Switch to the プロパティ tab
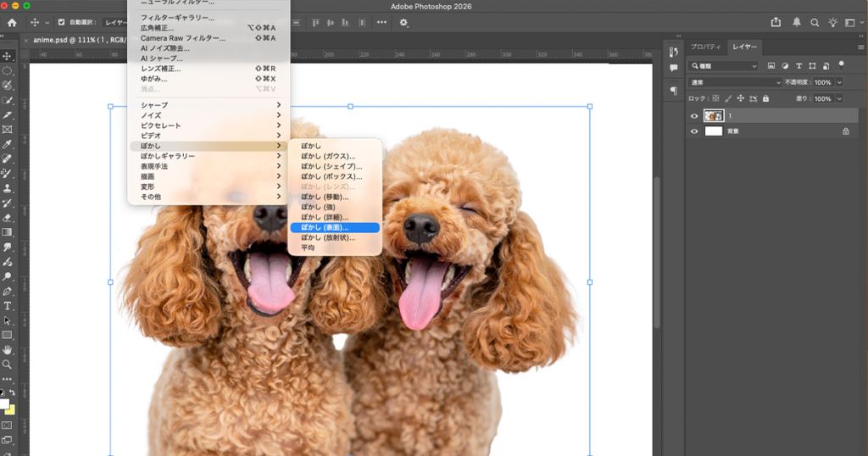Image resolution: width=868 pixels, height=456 pixels. (x=705, y=47)
